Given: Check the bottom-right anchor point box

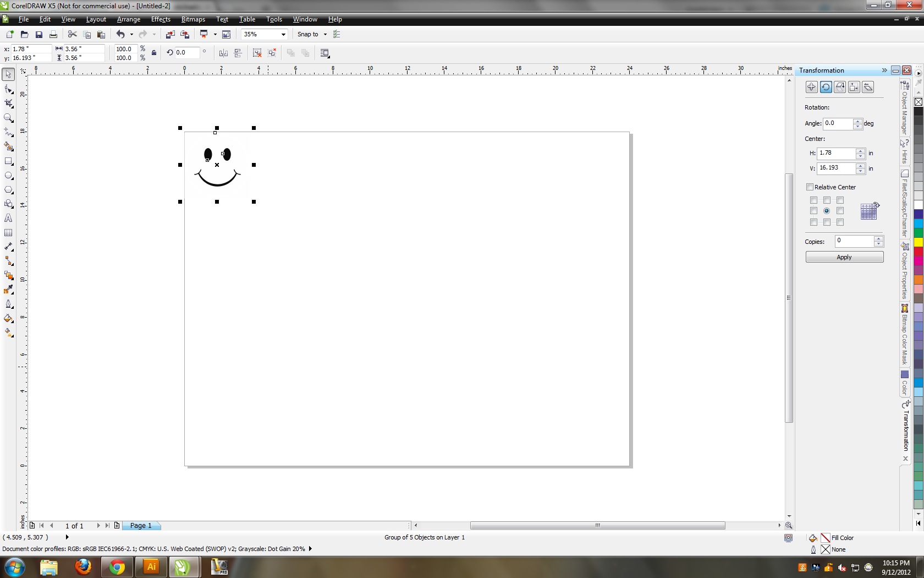Looking at the screenshot, I should point(840,222).
